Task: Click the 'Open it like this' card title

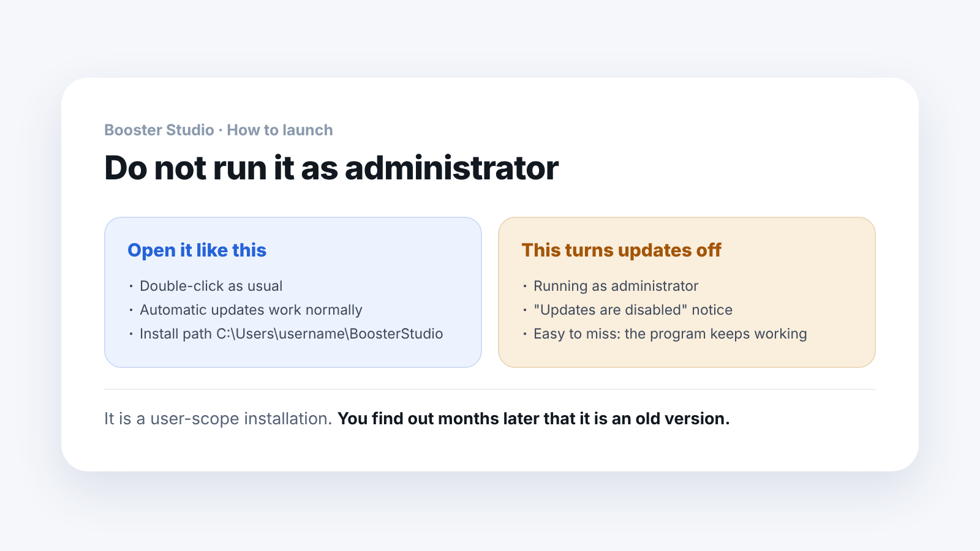Action: coord(197,250)
